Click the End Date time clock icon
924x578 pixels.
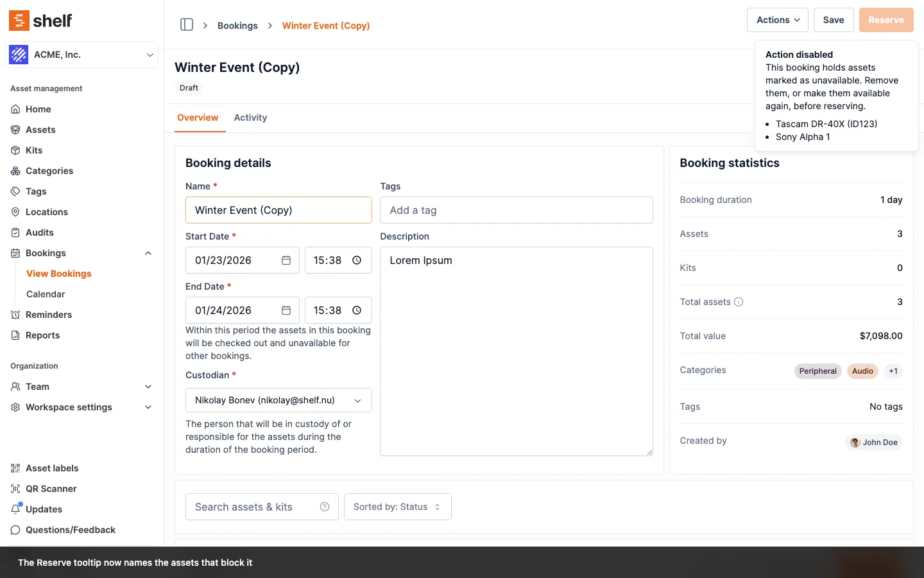click(x=357, y=310)
